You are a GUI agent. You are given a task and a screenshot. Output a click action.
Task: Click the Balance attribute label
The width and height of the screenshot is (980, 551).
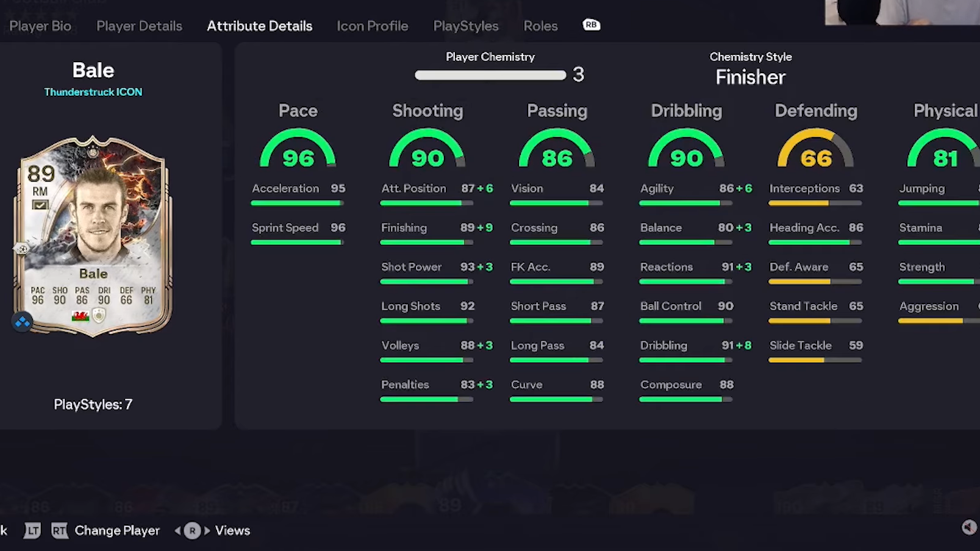661,228
